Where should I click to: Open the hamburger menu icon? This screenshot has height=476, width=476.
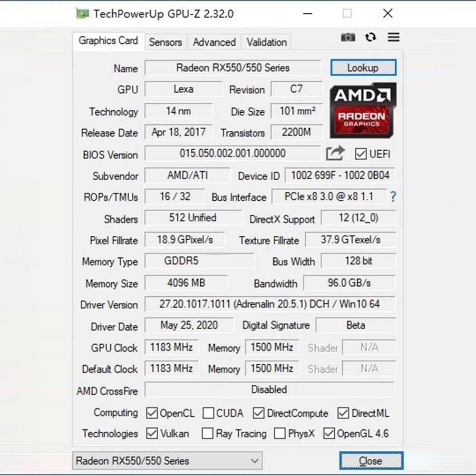393,37
